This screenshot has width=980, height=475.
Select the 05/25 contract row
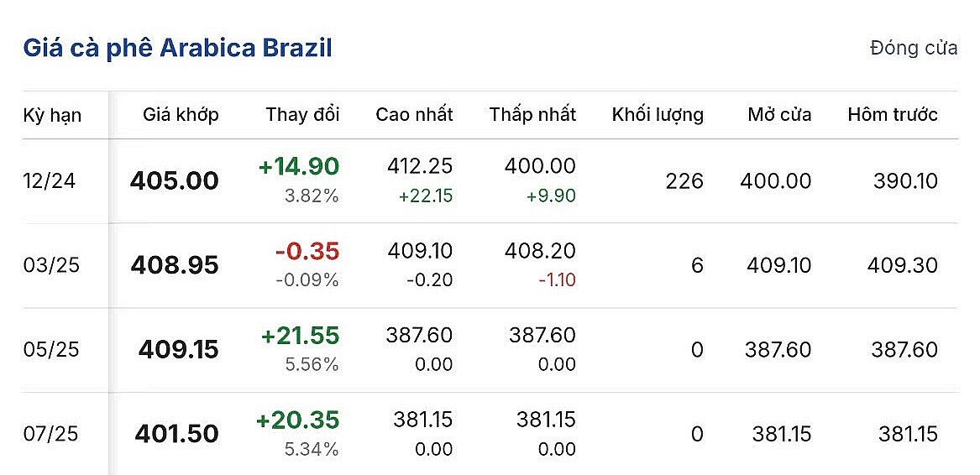pos(50,349)
